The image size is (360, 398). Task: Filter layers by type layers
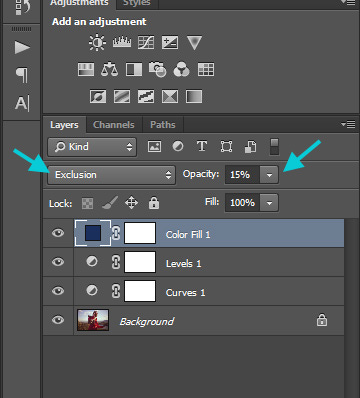[x=202, y=146]
